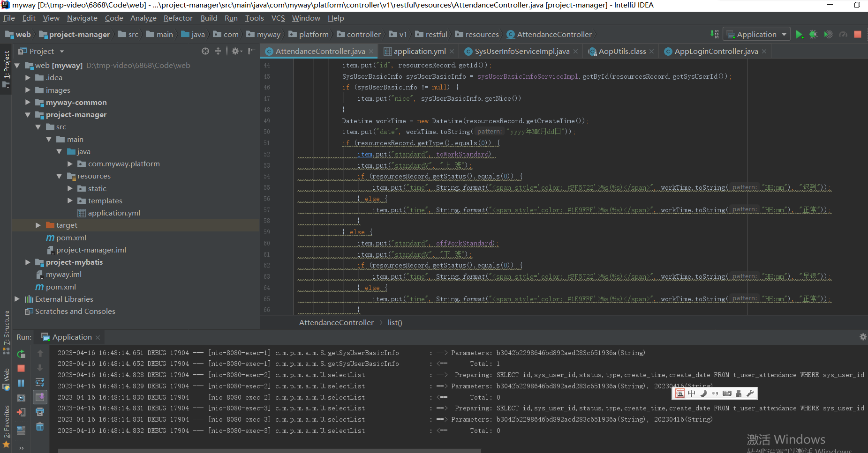Open the Web tool window
Screen dimensions: 868x453
pos(6,379)
